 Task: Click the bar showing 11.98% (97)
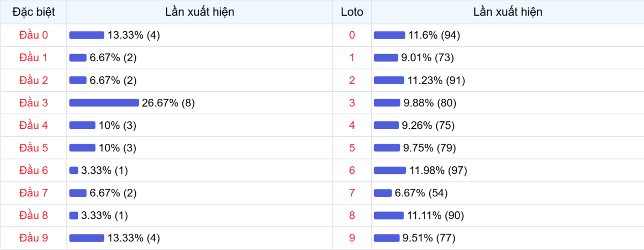[x=390, y=171]
